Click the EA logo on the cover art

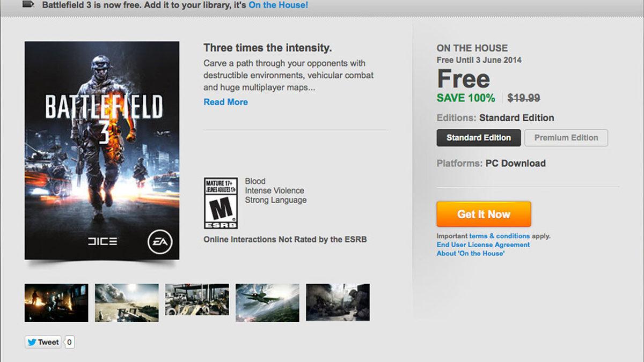160,243
